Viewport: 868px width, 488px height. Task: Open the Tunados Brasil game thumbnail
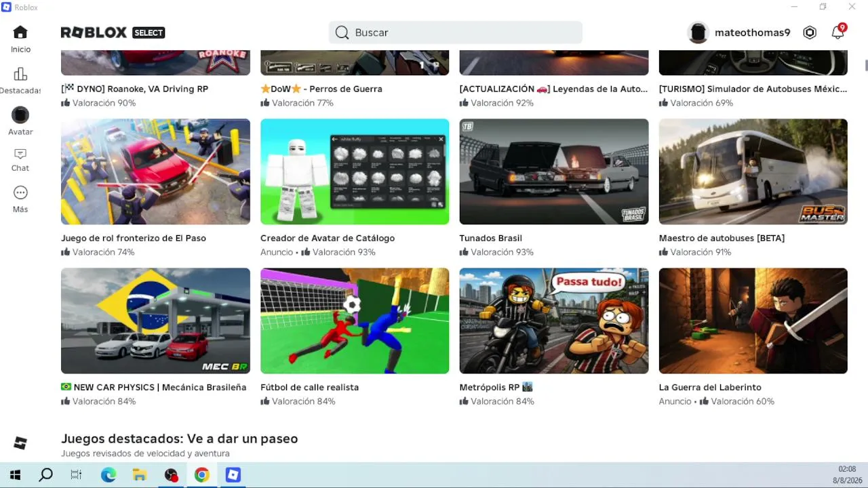(x=554, y=171)
